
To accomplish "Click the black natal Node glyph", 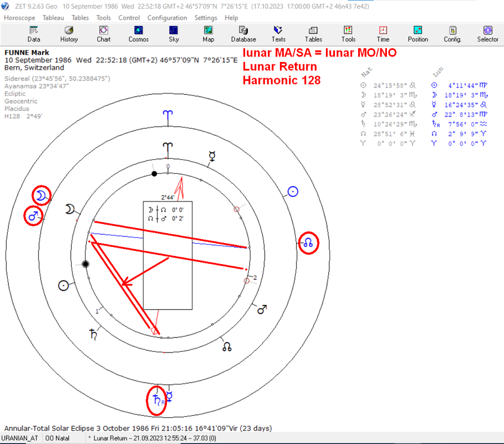I will 227,346.
